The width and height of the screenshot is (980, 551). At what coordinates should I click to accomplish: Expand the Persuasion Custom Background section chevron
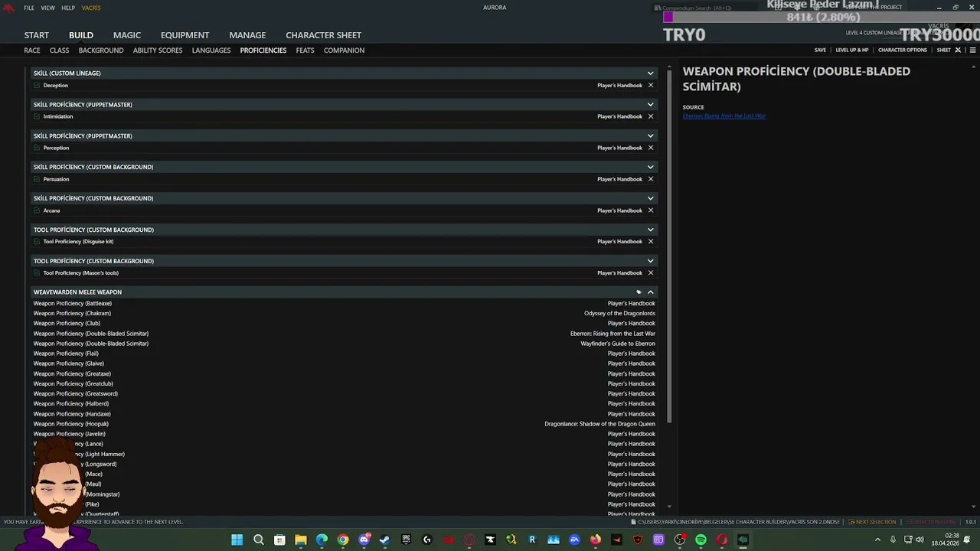point(651,167)
